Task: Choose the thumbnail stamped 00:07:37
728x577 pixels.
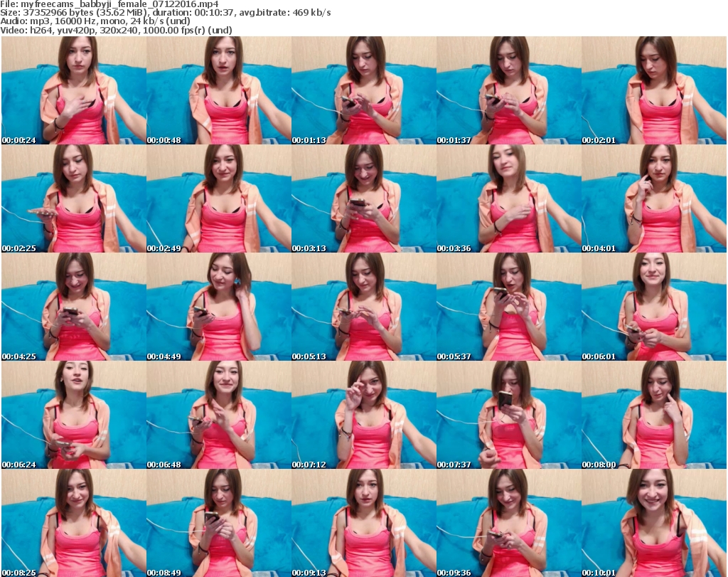Action: (509, 415)
